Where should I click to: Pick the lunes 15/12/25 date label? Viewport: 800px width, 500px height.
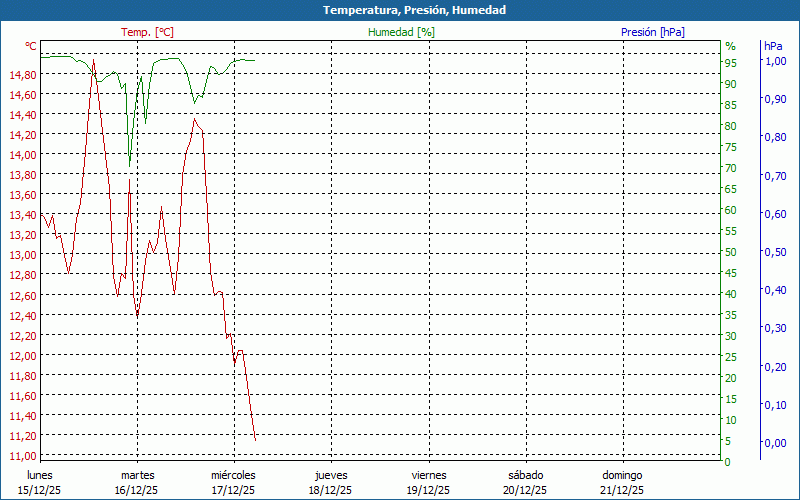tap(39, 482)
